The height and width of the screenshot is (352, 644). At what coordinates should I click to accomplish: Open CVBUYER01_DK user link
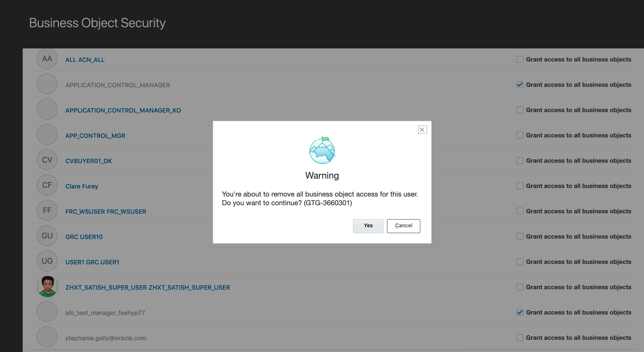coord(89,161)
